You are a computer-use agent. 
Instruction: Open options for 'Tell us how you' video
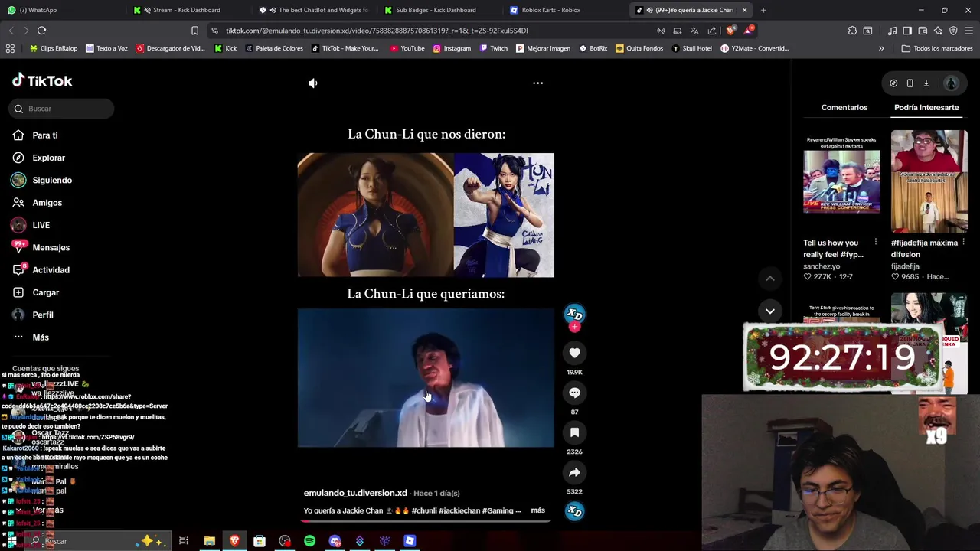(875, 243)
